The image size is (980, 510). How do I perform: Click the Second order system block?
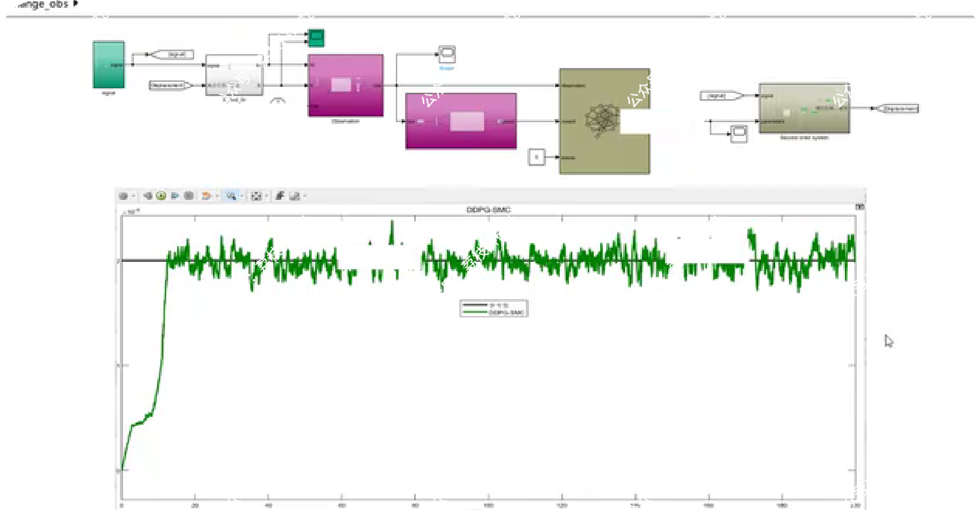pos(804,108)
